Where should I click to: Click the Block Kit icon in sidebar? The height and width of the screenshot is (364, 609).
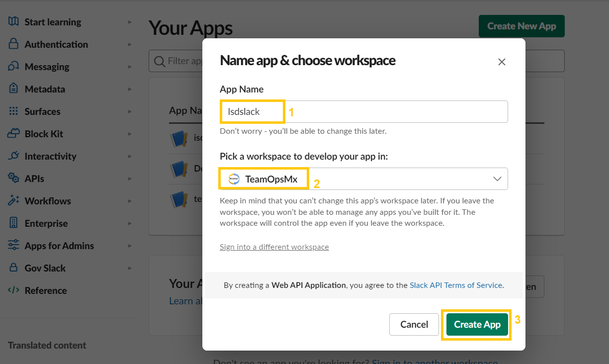click(x=13, y=134)
